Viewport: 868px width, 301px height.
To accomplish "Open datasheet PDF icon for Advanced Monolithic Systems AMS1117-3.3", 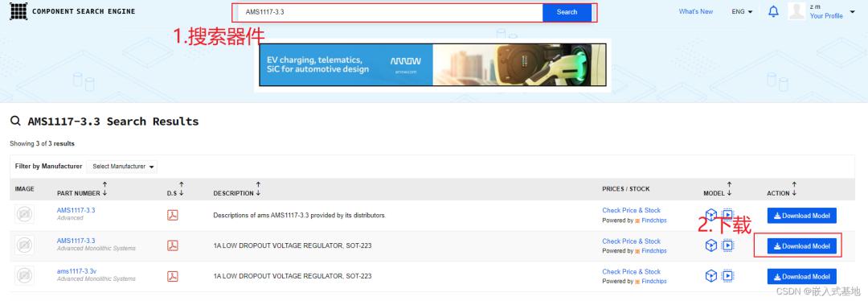I will coord(173,245).
